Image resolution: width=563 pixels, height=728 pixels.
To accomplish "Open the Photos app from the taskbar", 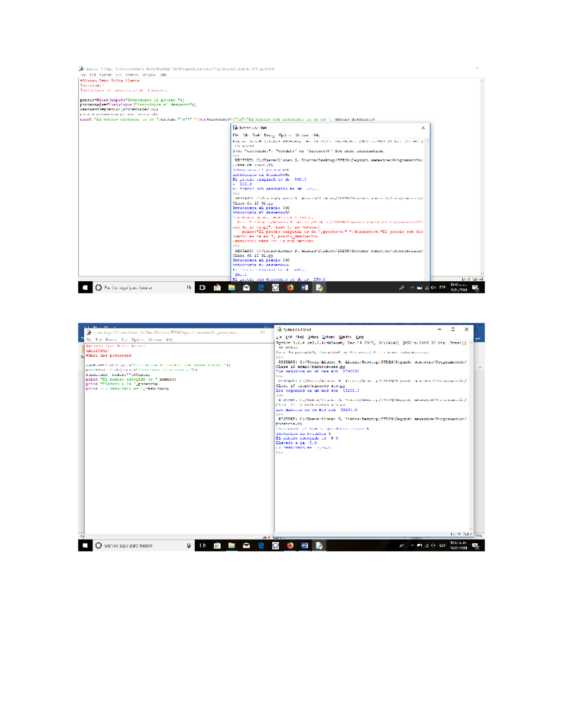I will click(x=276, y=287).
